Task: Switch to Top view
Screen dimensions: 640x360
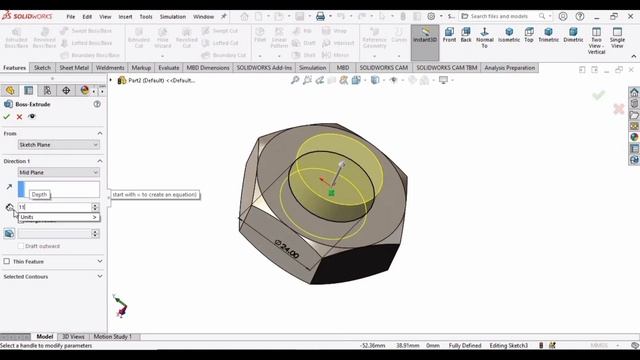Action: (x=529, y=34)
